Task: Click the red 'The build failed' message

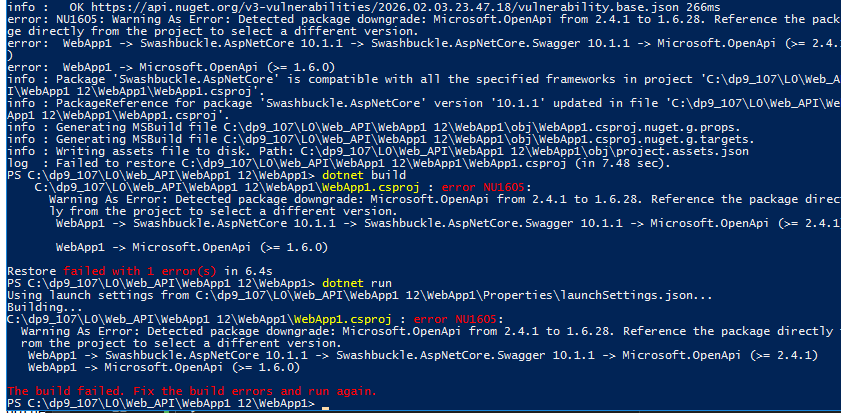Action: (192, 391)
